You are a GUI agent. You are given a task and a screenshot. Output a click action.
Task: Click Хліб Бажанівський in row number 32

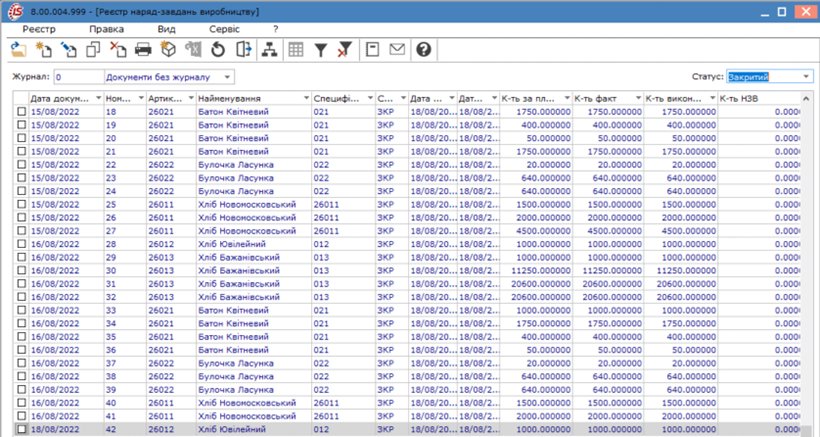[239, 297]
